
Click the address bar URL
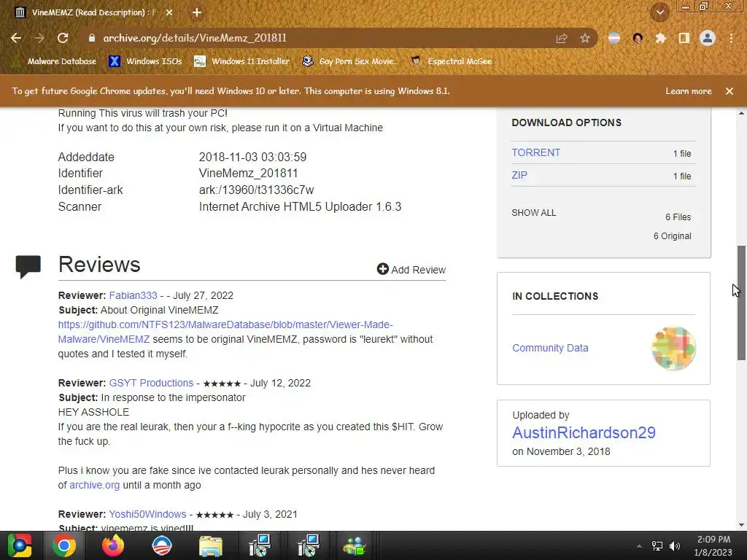tap(195, 38)
